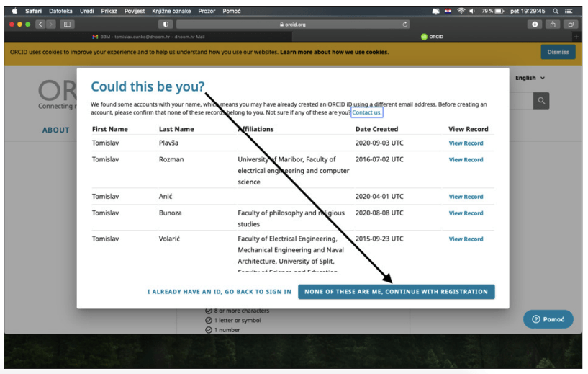Click the orcid.org address bar
The width and height of the screenshot is (588, 374).
292,25
